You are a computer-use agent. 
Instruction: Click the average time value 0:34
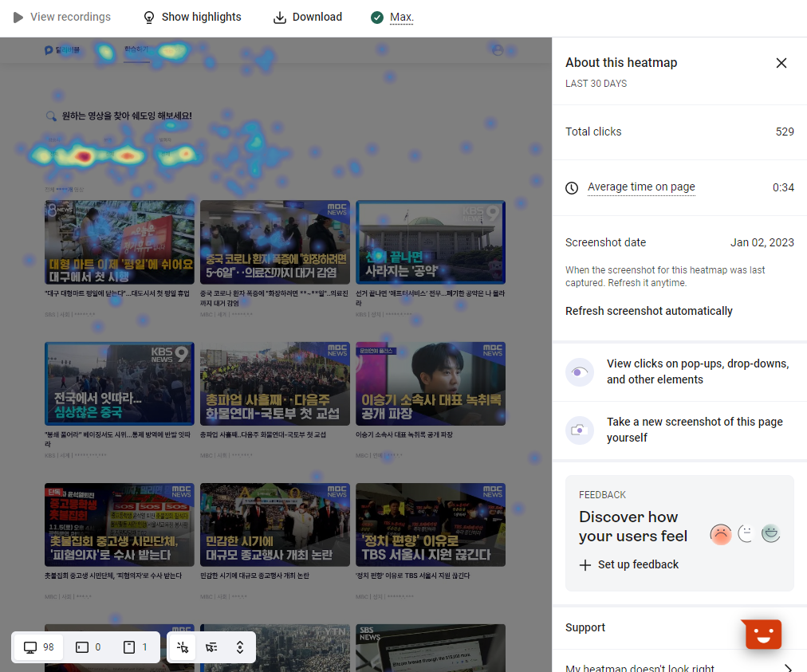(x=783, y=187)
